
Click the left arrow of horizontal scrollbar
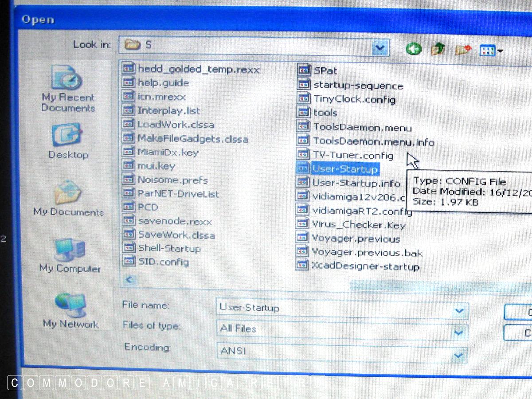coord(129,280)
